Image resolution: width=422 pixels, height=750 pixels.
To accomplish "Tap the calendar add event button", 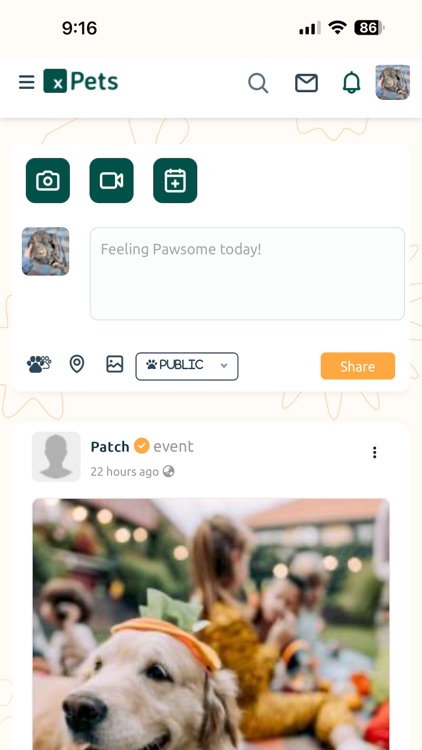I will [175, 180].
